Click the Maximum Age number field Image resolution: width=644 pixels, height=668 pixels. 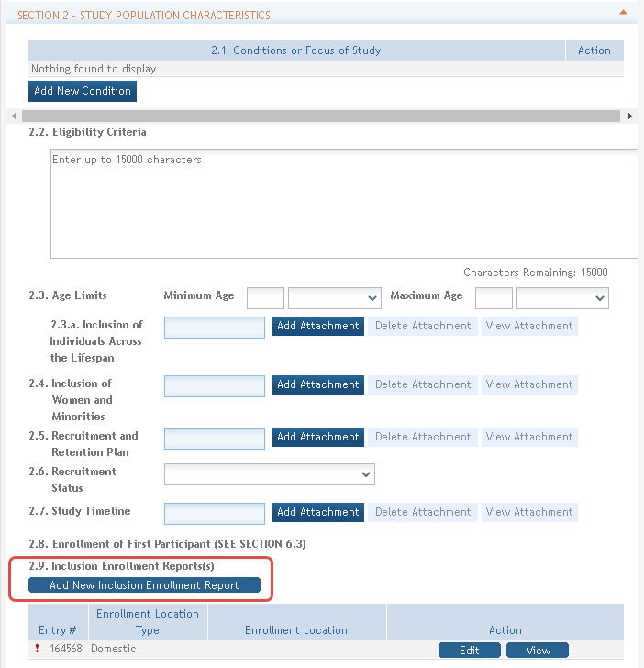pyautogui.click(x=494, y=298)
